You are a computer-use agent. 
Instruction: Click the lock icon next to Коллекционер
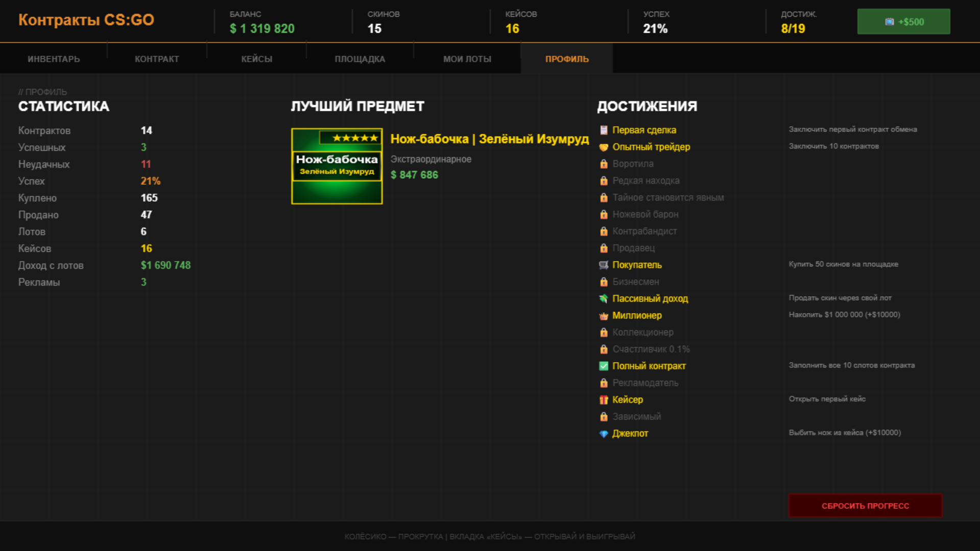[604, 332]
